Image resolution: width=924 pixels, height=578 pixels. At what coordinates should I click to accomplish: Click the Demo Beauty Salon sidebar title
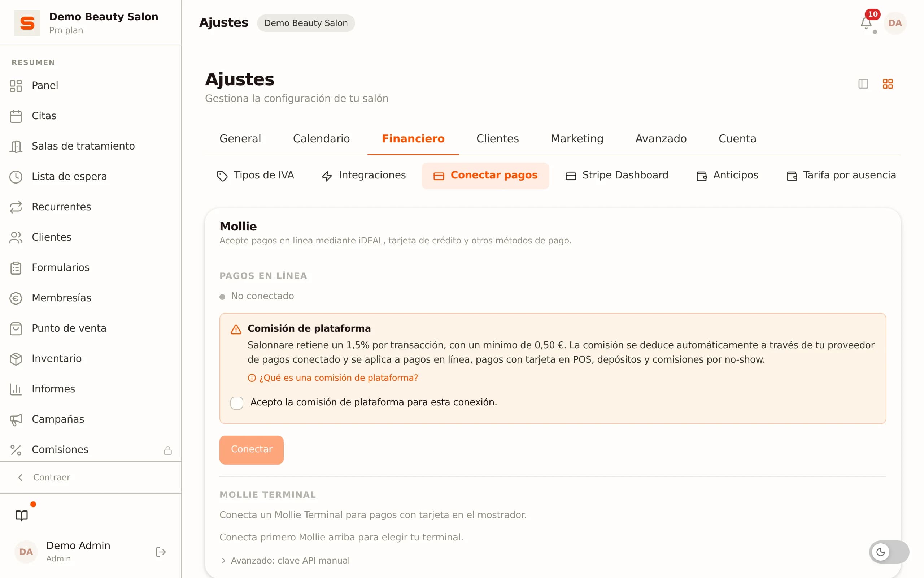pyautogui.click(x=104, y=17)
